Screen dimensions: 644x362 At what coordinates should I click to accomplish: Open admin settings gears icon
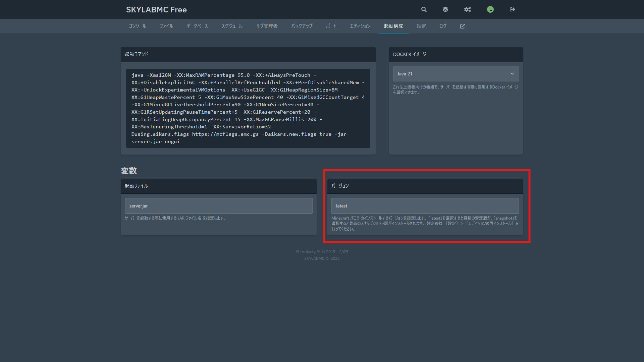point(468,9)
